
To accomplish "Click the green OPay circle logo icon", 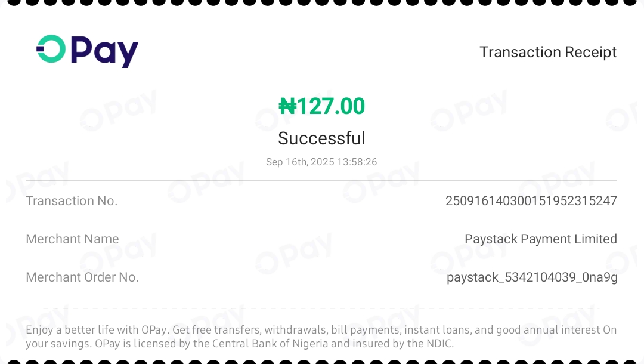I will [51, 49].
